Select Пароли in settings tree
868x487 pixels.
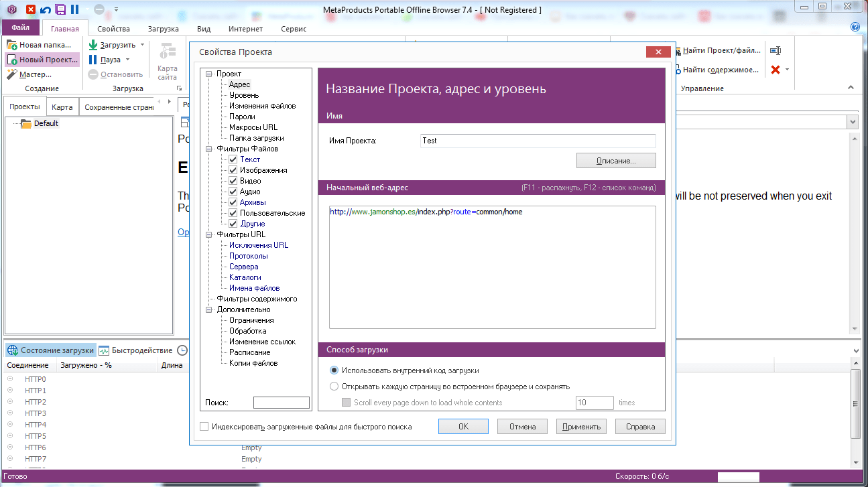pyautogui.click(x=242, y=117)
